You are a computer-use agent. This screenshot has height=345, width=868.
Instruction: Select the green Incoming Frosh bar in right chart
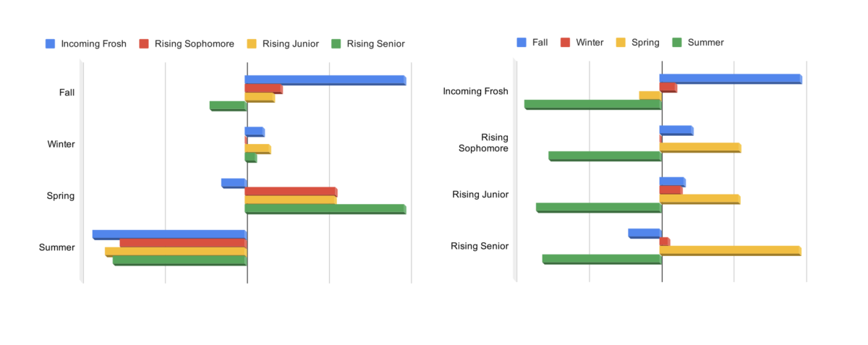592,104
